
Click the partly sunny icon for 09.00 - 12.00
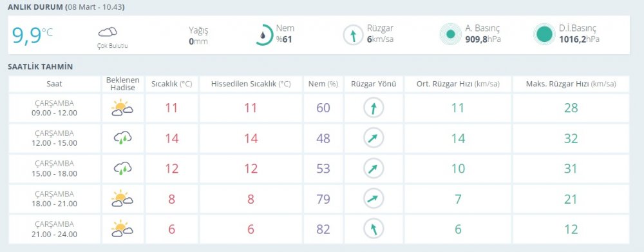122,108
